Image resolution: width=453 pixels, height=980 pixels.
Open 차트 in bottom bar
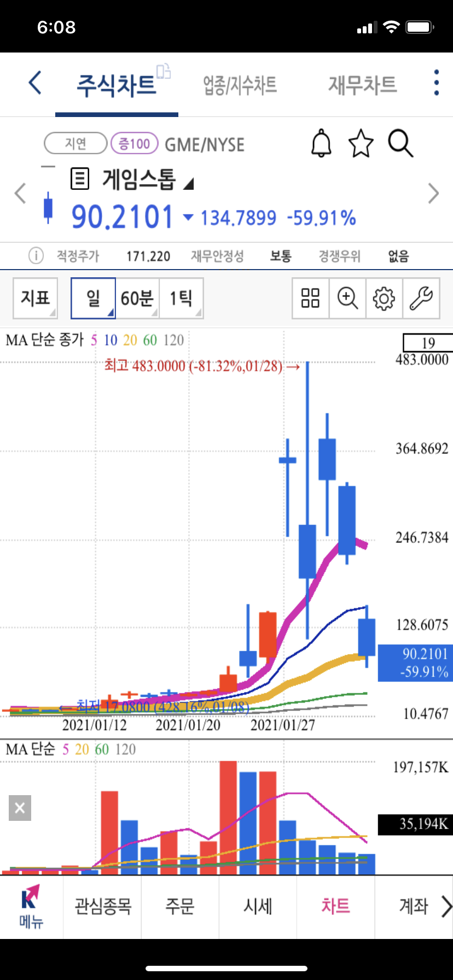click(x=335, y=906)
